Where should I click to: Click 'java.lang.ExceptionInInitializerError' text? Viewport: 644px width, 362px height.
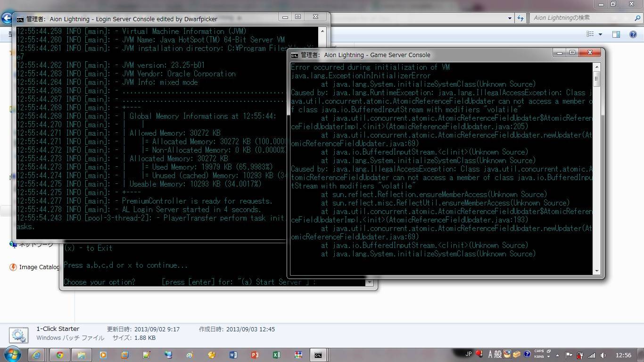tap(361, 75)
